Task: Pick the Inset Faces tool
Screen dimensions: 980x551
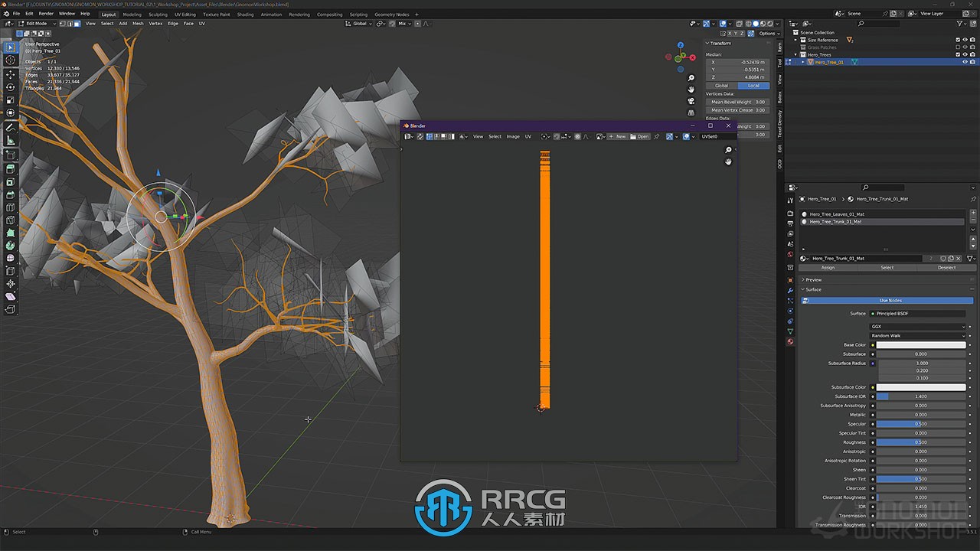Action: pos(11,182)
